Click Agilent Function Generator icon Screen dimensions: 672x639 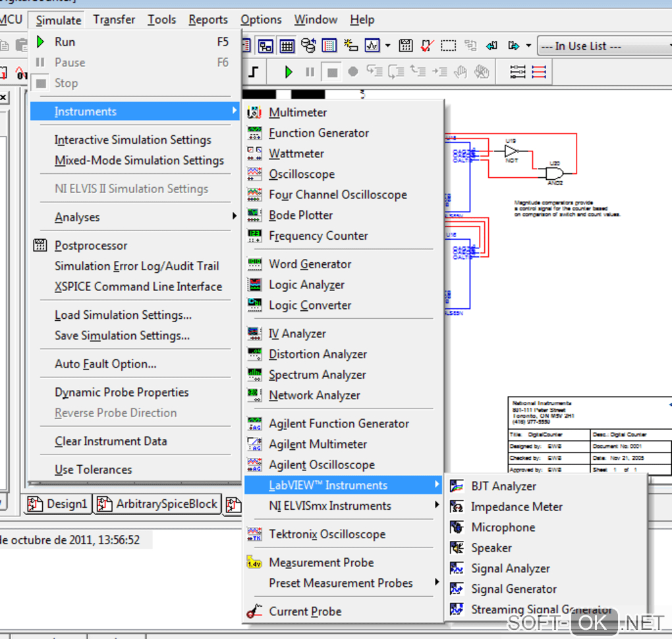click(x=254, y=424)
